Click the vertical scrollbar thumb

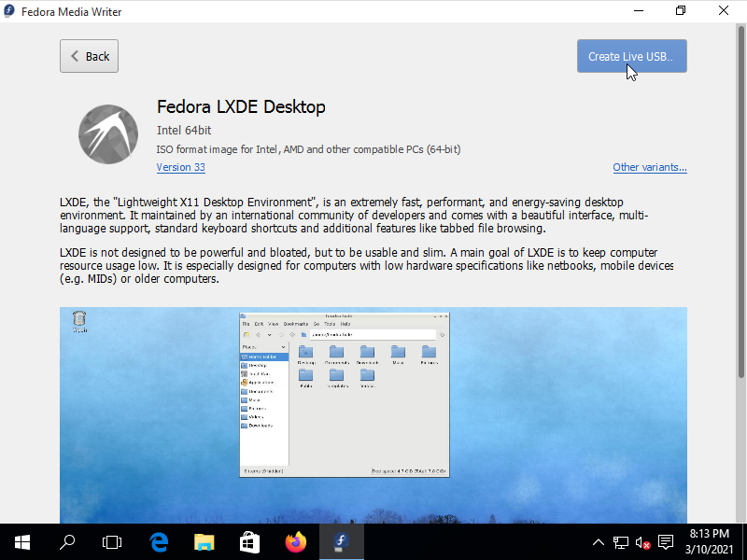(740, 202)
